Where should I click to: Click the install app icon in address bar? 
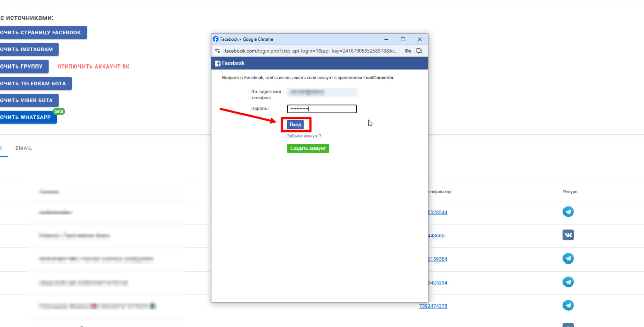point(419,51)
